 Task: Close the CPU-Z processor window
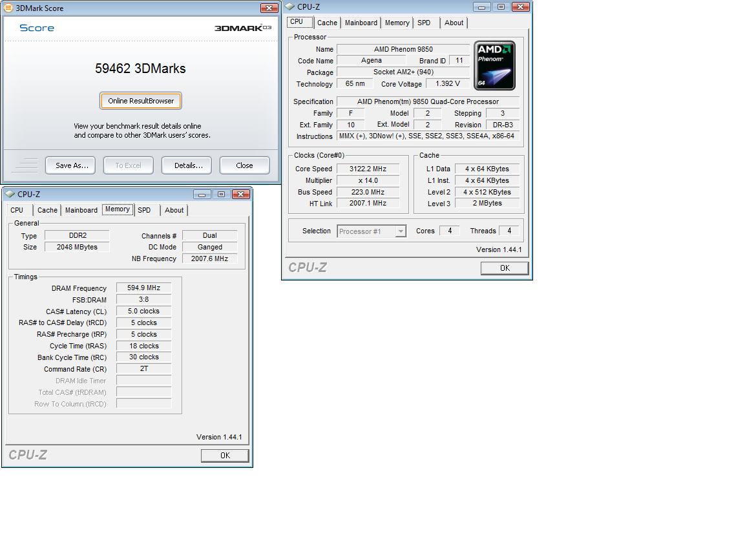click(x=520, y=6)
